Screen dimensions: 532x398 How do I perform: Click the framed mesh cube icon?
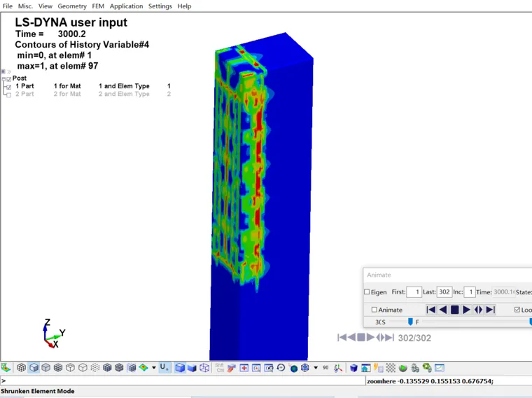[132, 368]
